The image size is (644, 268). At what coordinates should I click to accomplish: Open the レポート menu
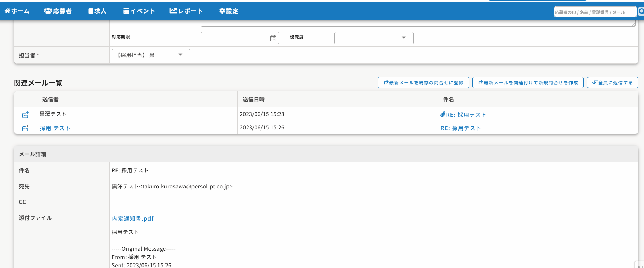tap(186, 11)
